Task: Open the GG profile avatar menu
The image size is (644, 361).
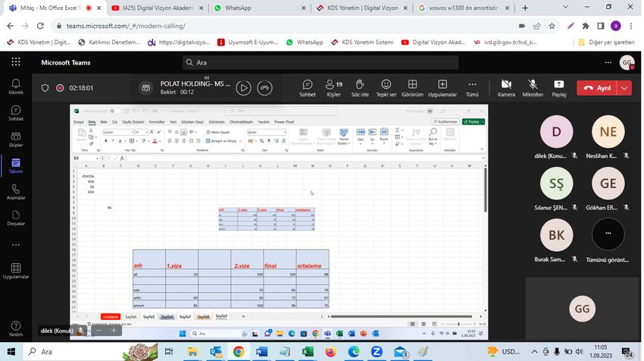Action: 627,62
